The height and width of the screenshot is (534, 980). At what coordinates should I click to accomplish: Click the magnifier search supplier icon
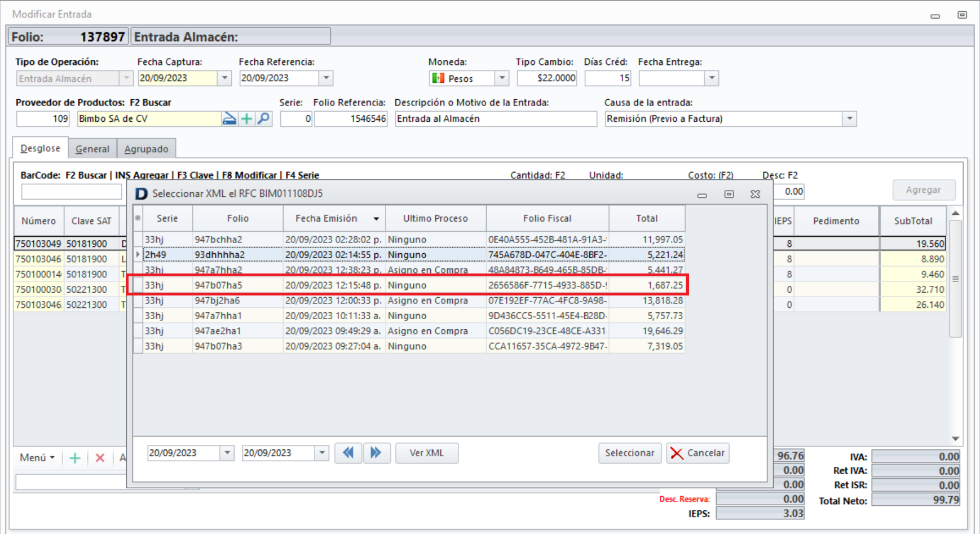point(263,119)
